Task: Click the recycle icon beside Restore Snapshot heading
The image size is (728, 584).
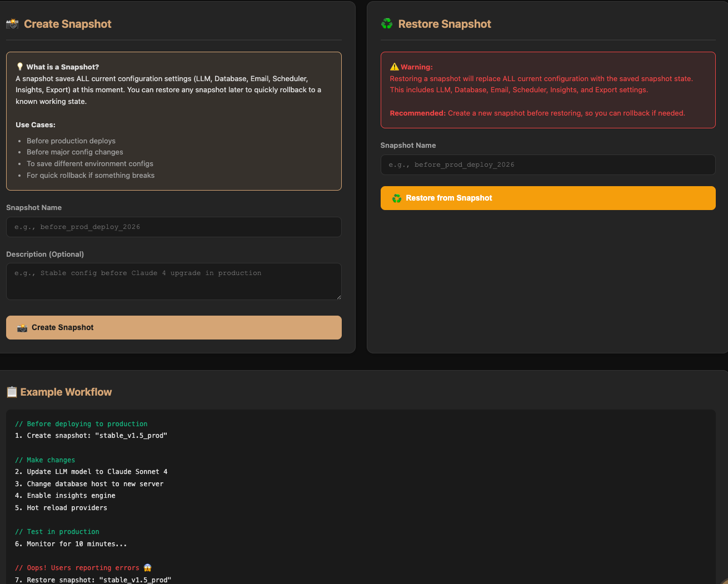Action: point(386,24)
